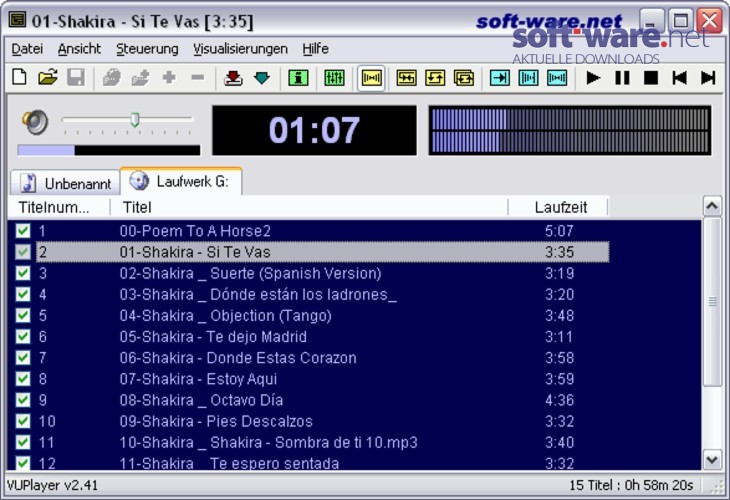This screenshot has height=500, width=730.
Task: Click the 01:07 elapsed time display
Action: coord(314,130)
